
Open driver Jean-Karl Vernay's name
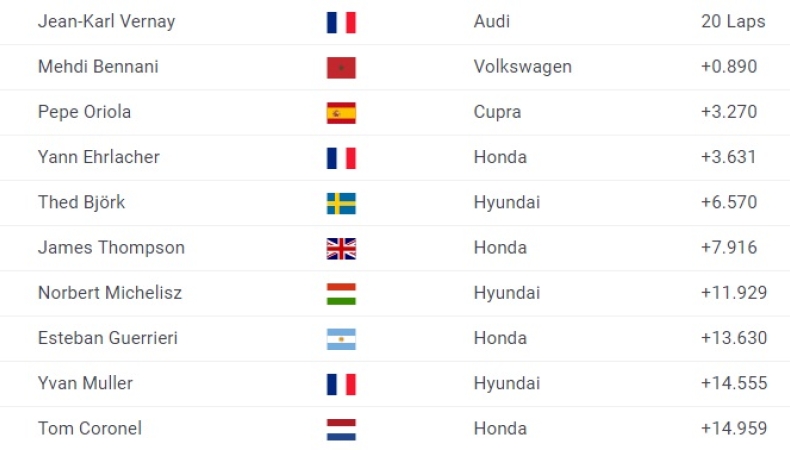pyautogui.click(x=106, y=21)
